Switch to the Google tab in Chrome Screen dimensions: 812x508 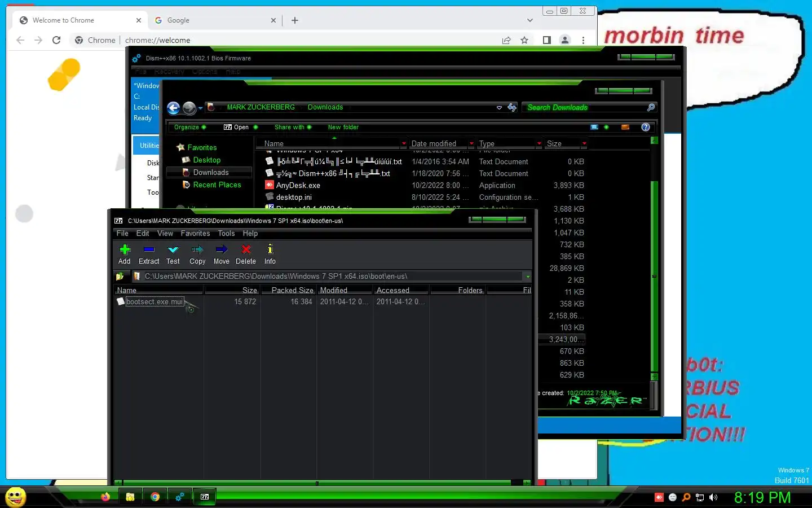click(215, 20)
